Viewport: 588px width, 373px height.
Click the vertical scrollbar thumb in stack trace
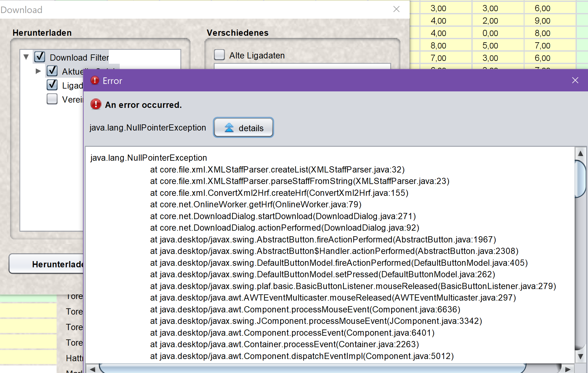(580, 179)
